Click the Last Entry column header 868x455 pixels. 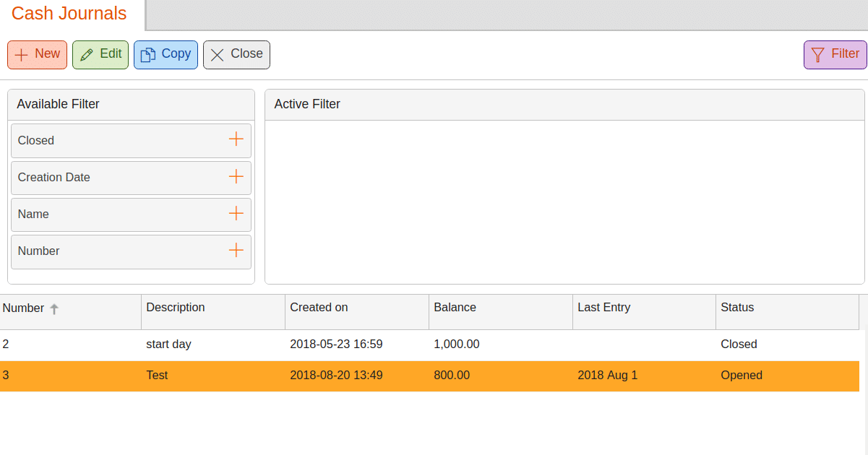click(603, 308)
